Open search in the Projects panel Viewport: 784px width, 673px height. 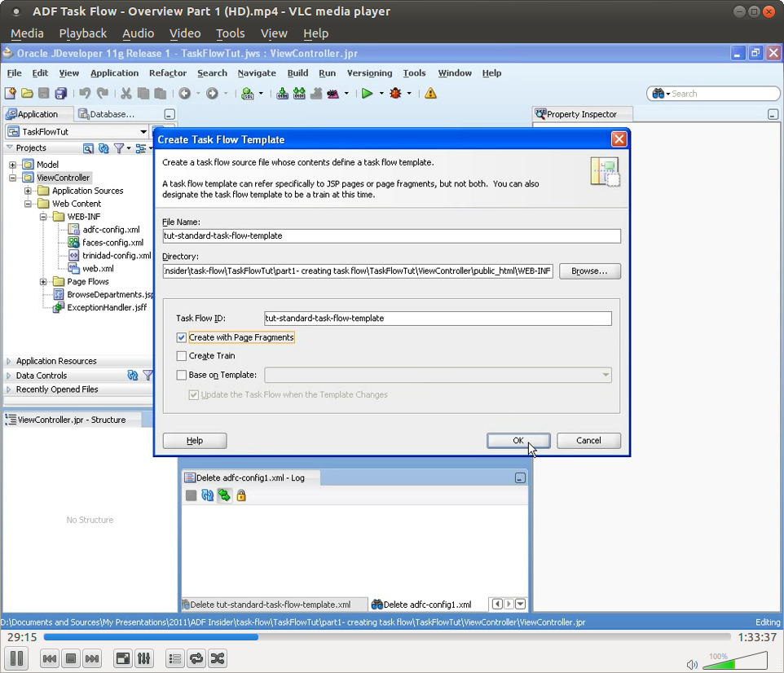88,148
